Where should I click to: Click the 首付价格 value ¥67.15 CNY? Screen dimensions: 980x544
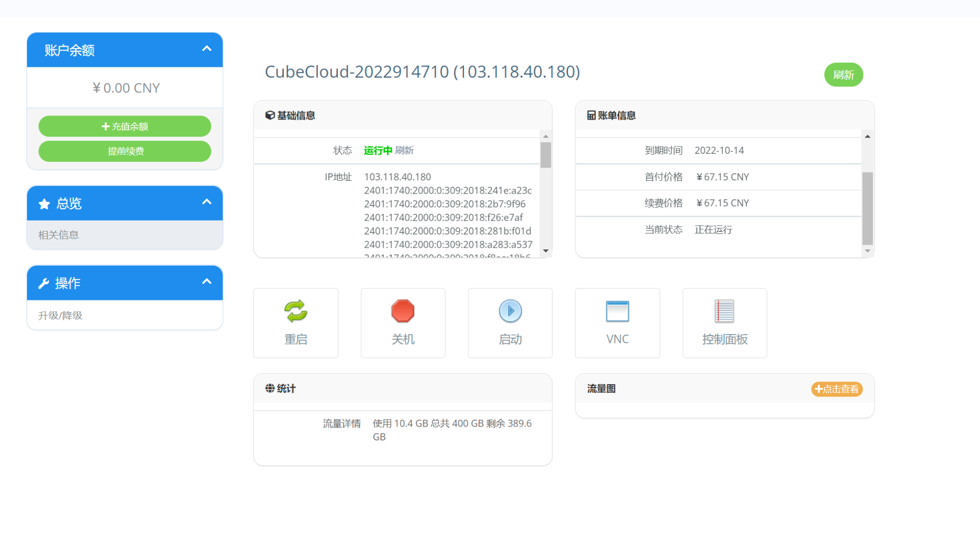coord(722,177)
